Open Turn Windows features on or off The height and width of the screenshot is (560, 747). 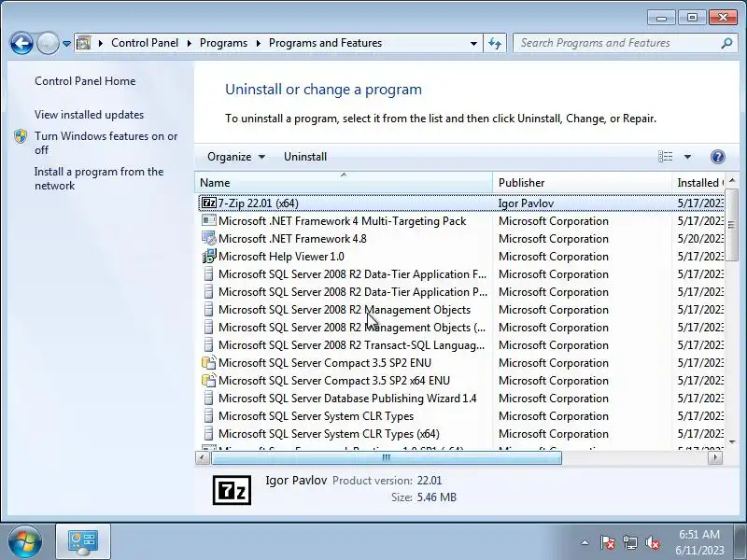106,143
